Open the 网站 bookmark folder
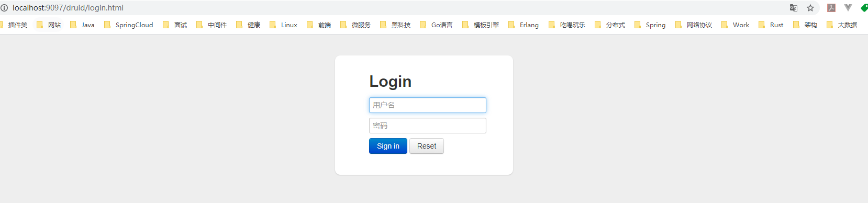Image resolution: width=868 pixels, height=203 pixels. 49,25
